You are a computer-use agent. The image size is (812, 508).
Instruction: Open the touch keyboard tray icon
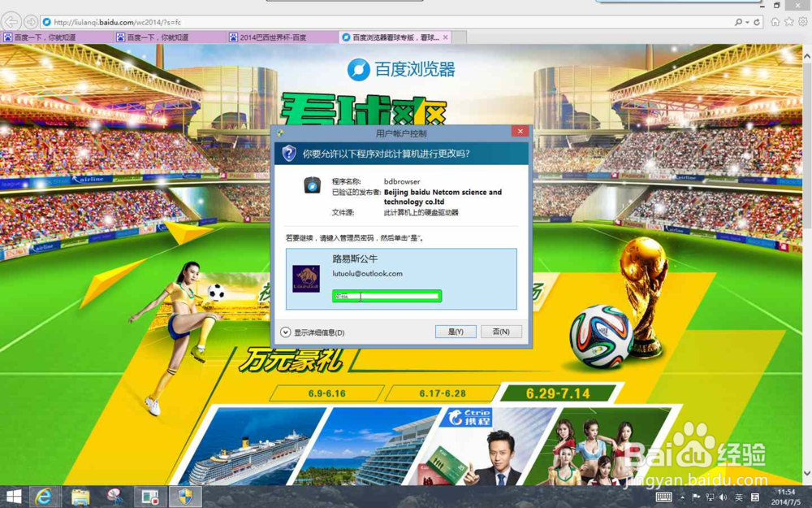[x=664, y=497]
